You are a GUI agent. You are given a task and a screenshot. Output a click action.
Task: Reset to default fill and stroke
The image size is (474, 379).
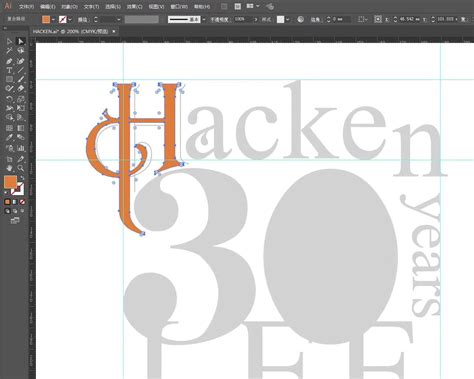coord(6,193)
